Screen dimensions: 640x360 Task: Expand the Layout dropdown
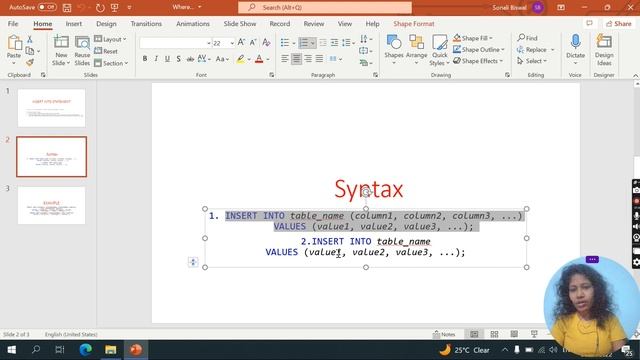(x=110, y=39)
